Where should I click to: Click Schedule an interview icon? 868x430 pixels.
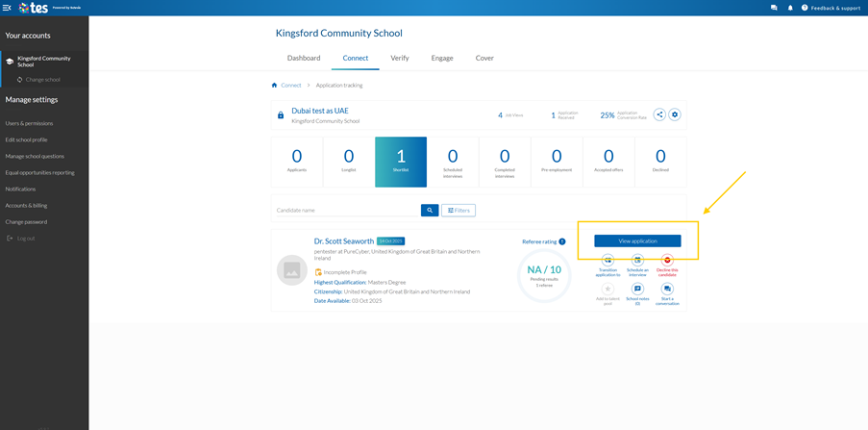637,260
